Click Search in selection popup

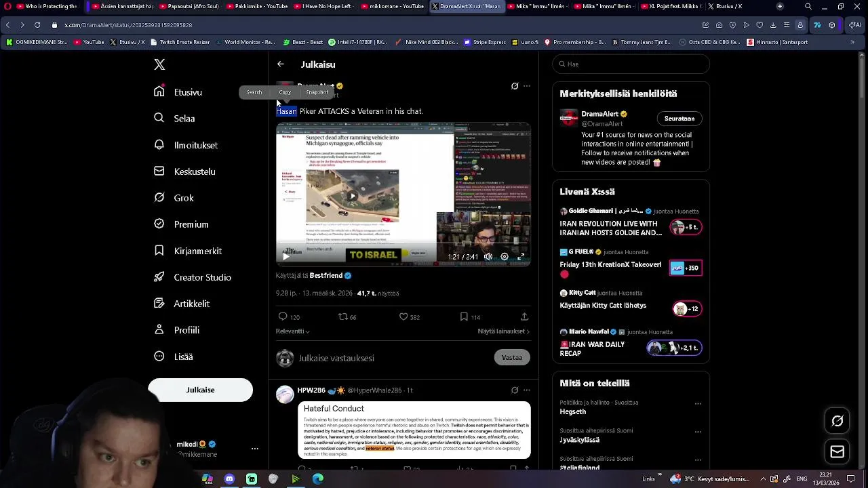[254, 92]
